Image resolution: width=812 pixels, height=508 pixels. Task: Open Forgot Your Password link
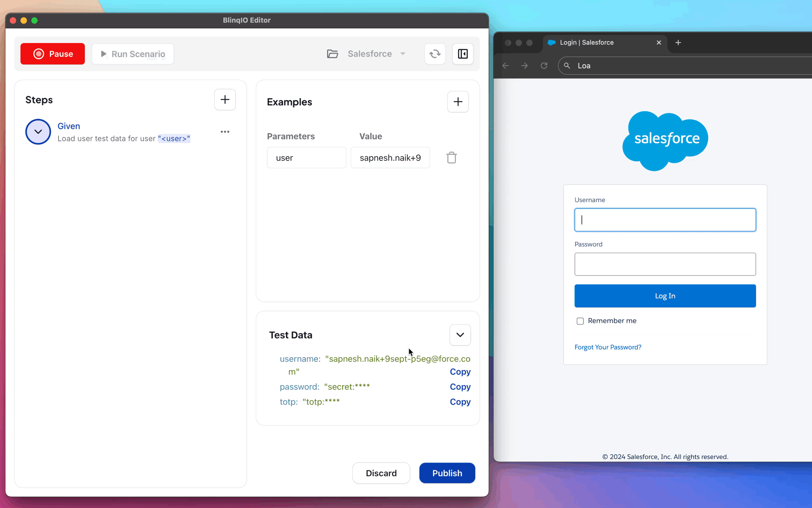608,347
